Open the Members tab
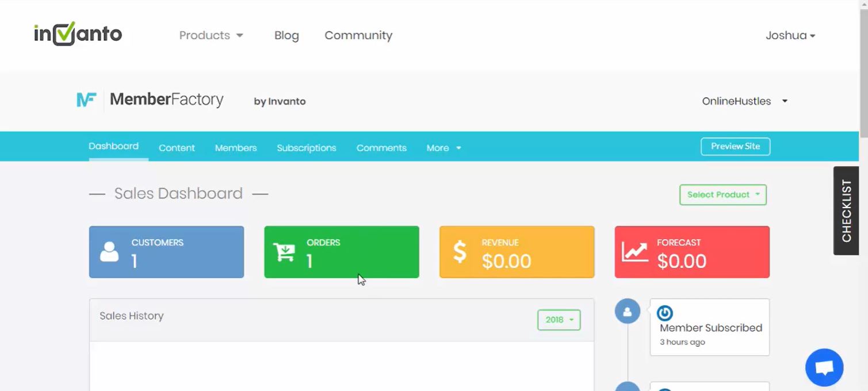The width and height of the screenshot is (868, 391). (x=236, y=148)
